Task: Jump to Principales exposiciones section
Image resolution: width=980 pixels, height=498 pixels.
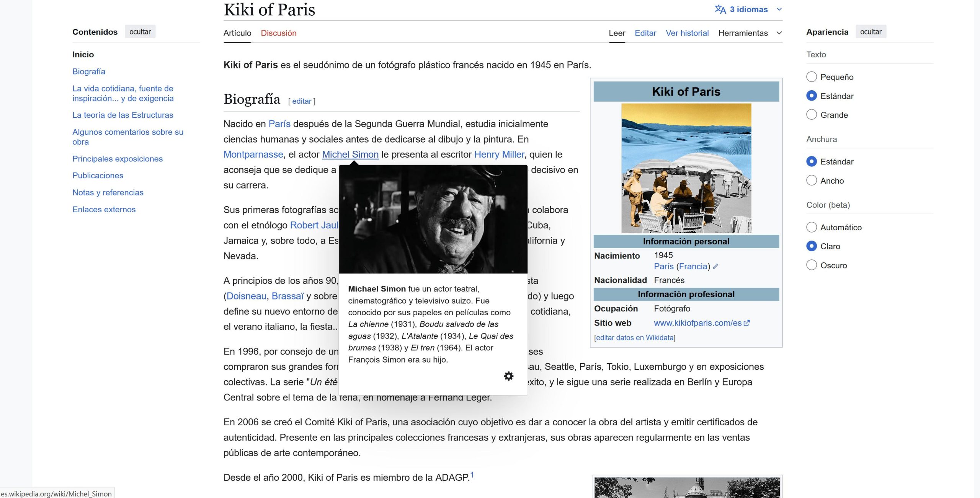Action: [118, 159]
